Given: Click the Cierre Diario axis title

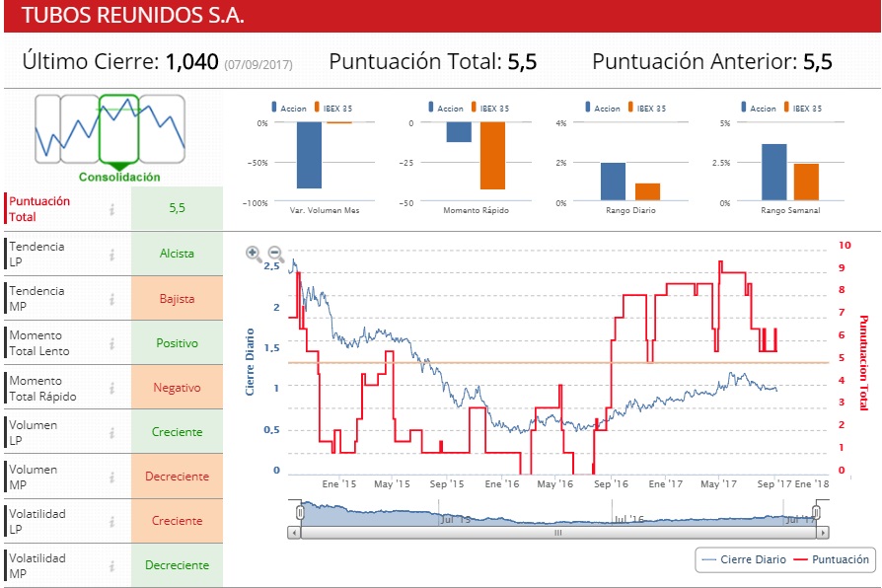Looking at the screenshot, I should point(250,362).
